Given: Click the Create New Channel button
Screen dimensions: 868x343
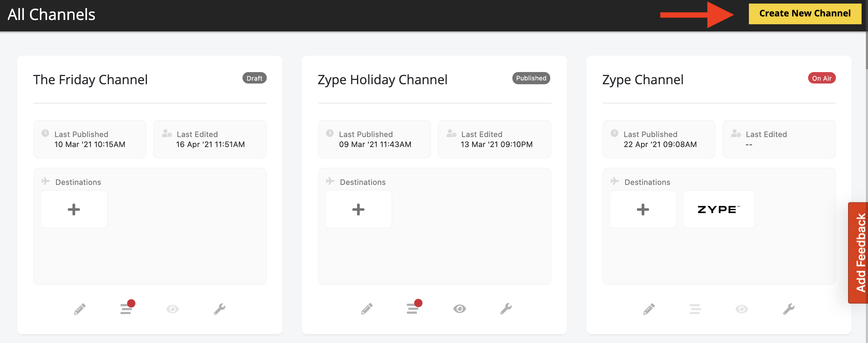Looking at the screenshot, I should point(805,14).
